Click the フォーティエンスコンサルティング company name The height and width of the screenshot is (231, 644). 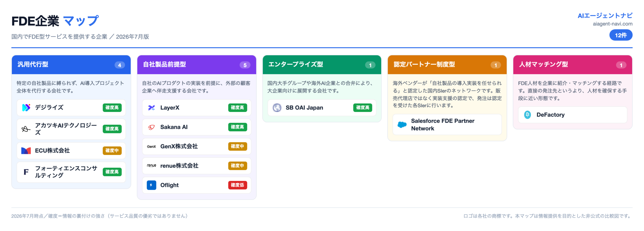66,172
